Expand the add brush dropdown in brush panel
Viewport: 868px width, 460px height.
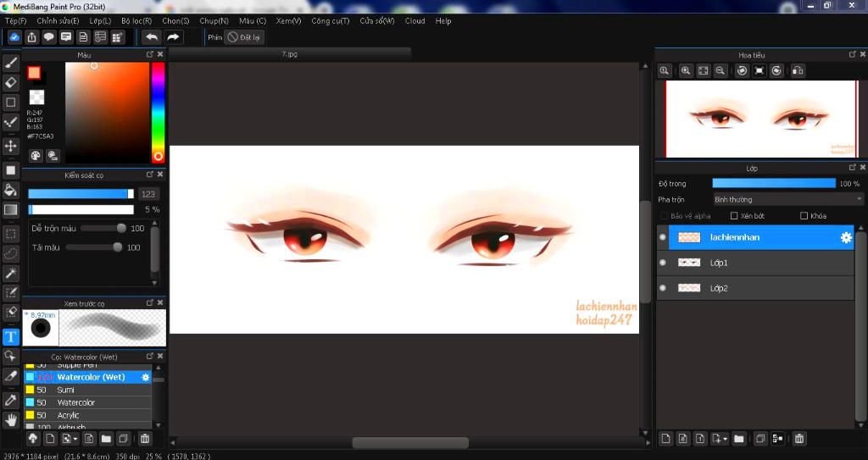coord(75,440)
